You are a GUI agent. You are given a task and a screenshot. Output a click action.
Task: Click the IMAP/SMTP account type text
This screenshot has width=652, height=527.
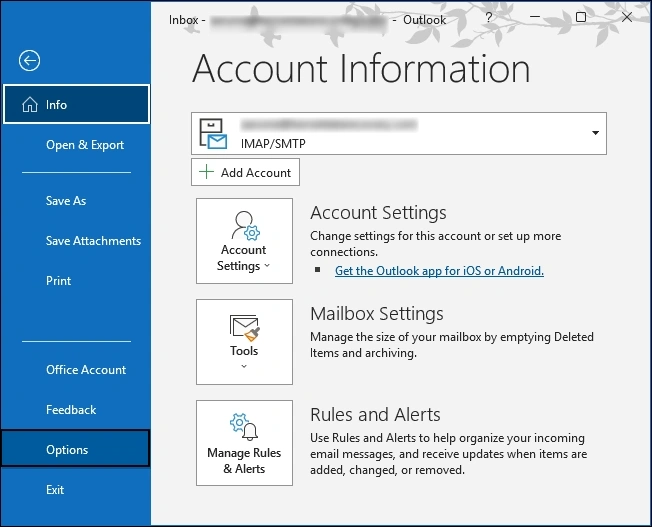(273, 144)
